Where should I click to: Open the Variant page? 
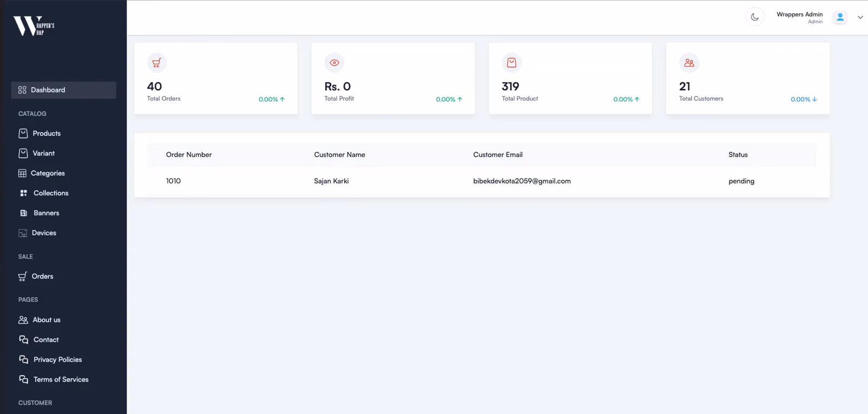click(43, 153)
